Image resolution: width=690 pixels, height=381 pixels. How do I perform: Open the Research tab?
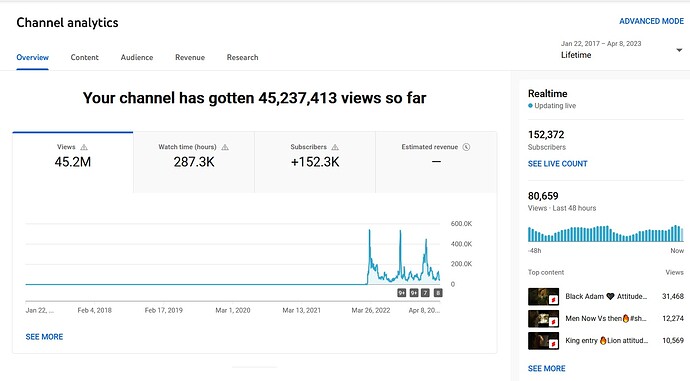[242, 57]
